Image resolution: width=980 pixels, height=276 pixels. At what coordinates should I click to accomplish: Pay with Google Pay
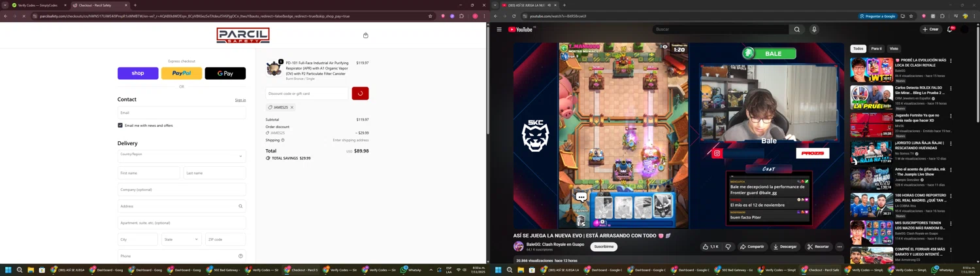225,73
